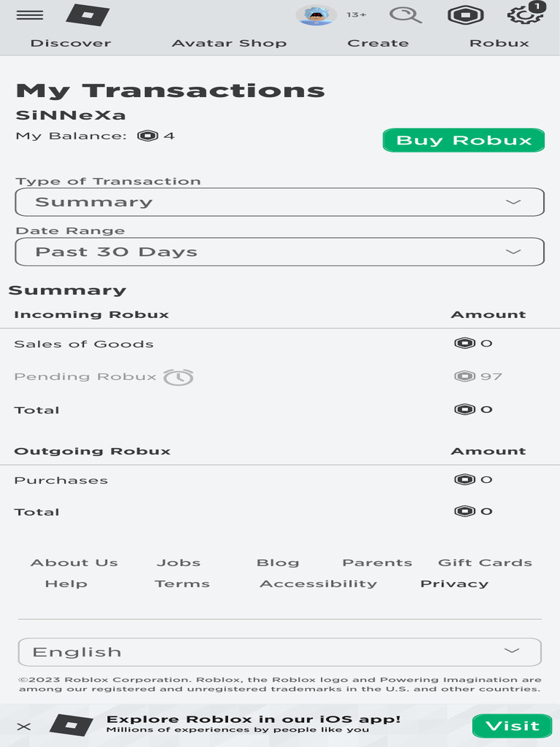The image size is (560, 747).
Task: Open the English language selector
Action: [280, 652]
